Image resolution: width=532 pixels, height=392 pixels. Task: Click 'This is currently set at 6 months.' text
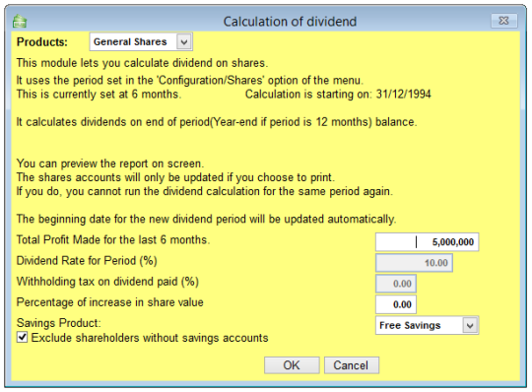100,94
